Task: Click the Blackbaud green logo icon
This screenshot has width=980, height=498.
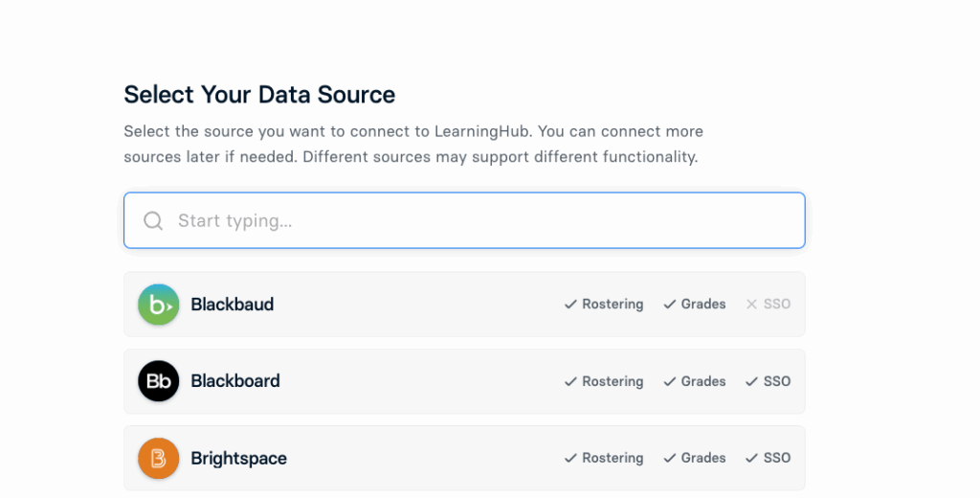Action: click(158, 304)
